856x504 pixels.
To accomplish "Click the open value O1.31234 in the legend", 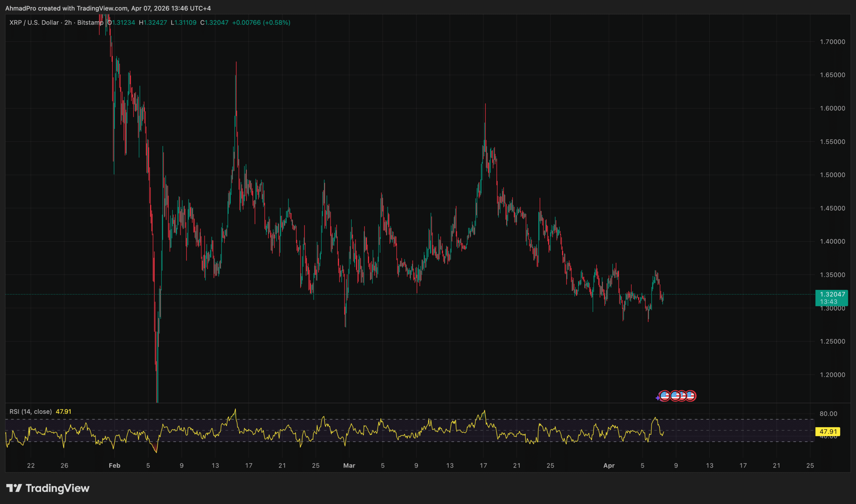I will click(121, 23).
